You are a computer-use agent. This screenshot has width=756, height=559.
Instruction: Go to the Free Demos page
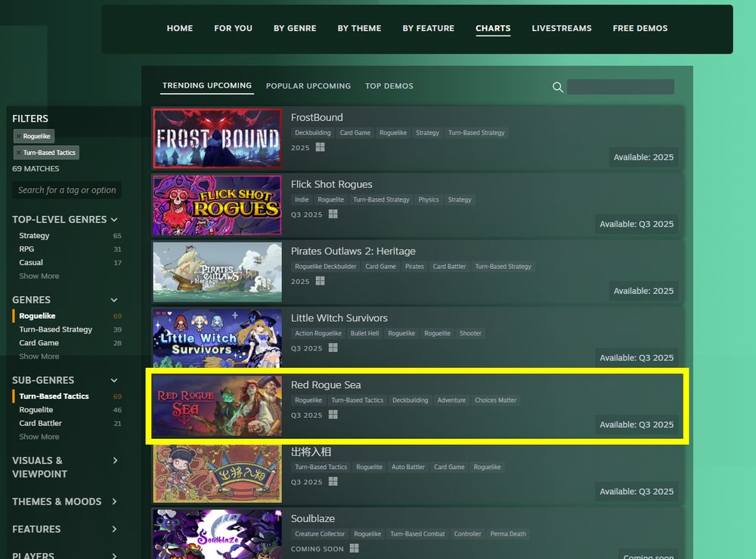640,29
